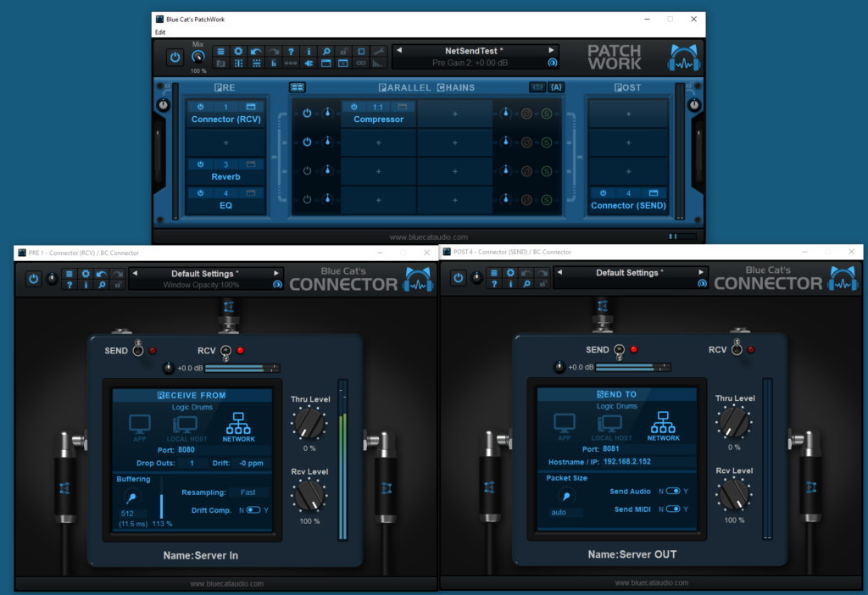The image size is (868, 595).
Task: Toggle power on the Compressor plugin
Action: tap(353, 107)
